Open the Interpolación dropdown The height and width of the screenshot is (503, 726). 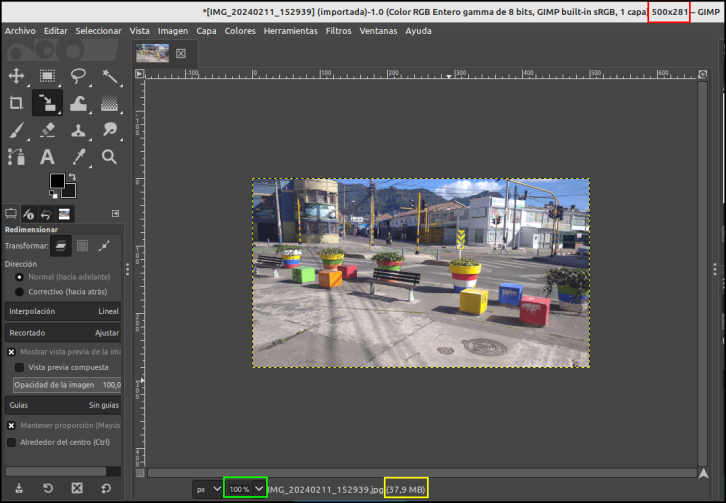click(x=63, y=311)
